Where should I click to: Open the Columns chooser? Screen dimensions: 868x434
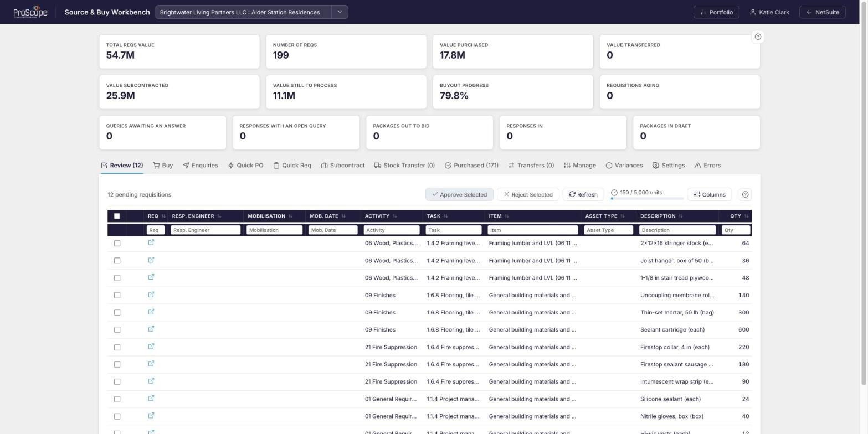(x=710, y=194)
